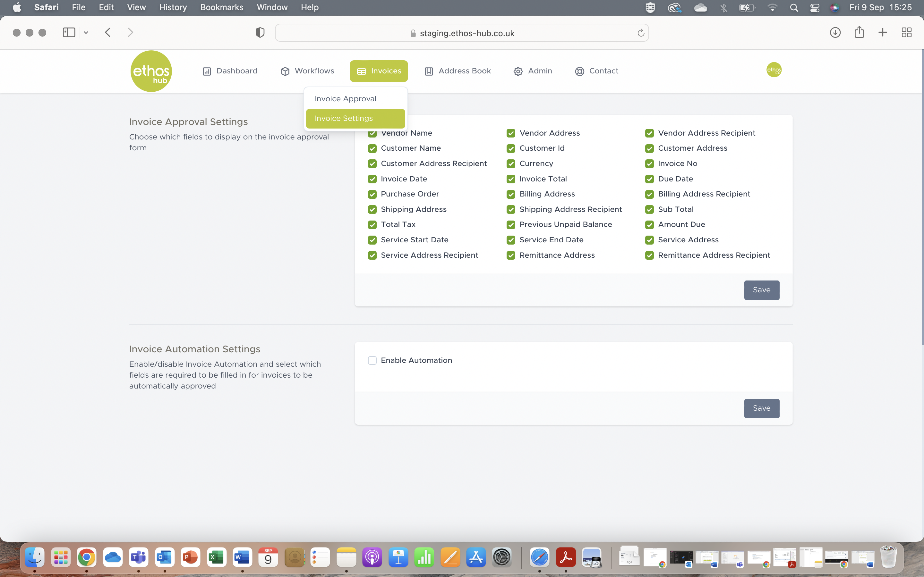The height and width of the screenshot is (577, 924).
Task: Open Safari downloads icon
Action: [835, 32]
